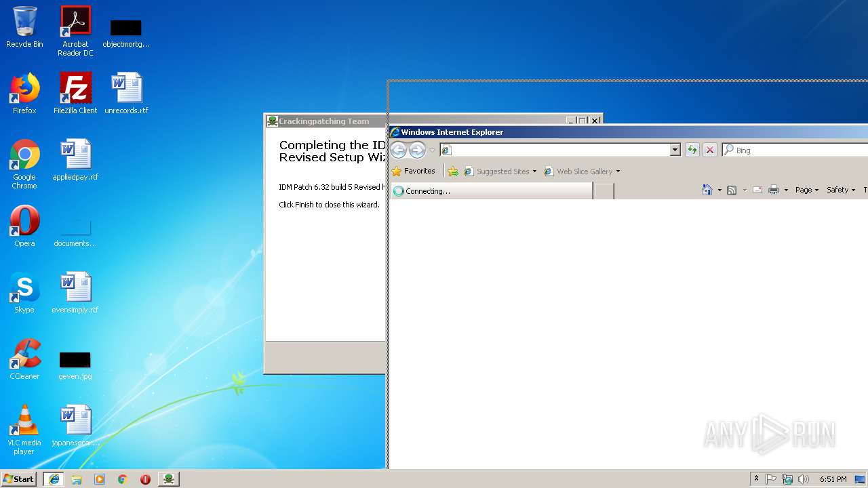Image resolution: width=868 pixels, height=488 pixels.
Task: Open the Suggested Sites link
Action: pyautogui.click(x=496, y=171)
